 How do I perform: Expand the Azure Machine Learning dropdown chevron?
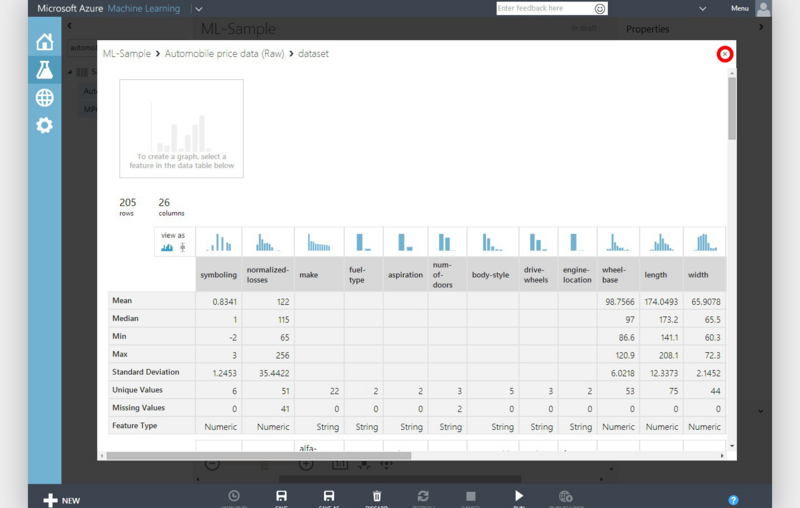tap(198, 9)
